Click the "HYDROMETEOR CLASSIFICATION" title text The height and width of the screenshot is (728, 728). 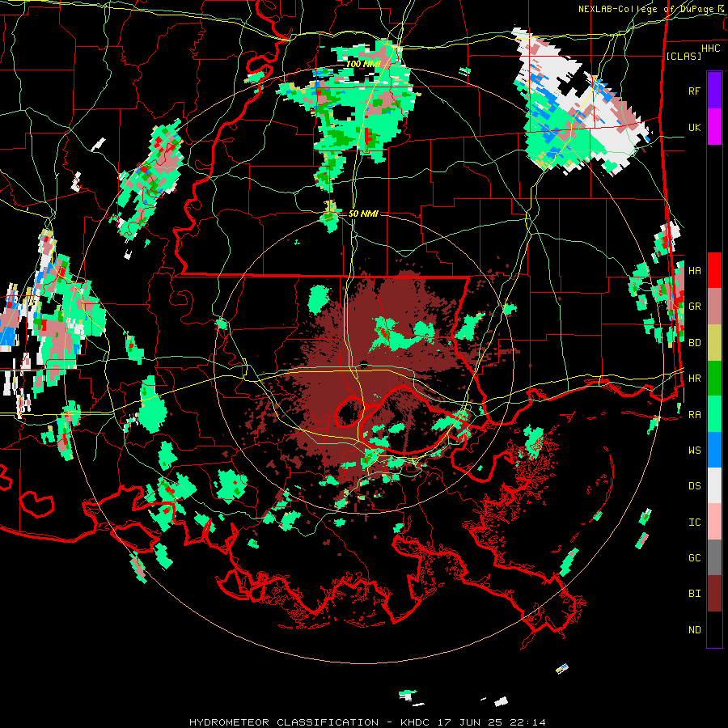pyautogui.click(x=284, y=722)
